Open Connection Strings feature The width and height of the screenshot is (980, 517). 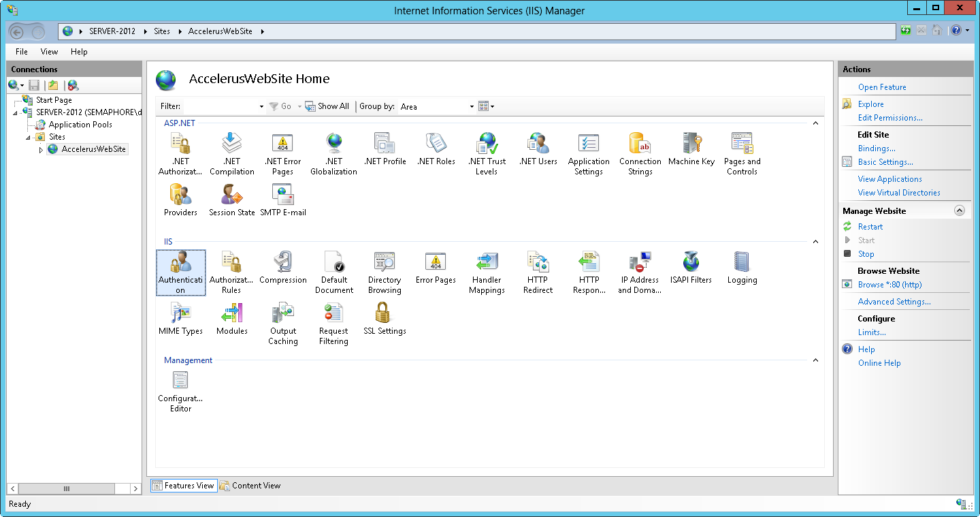pos(640,154)
